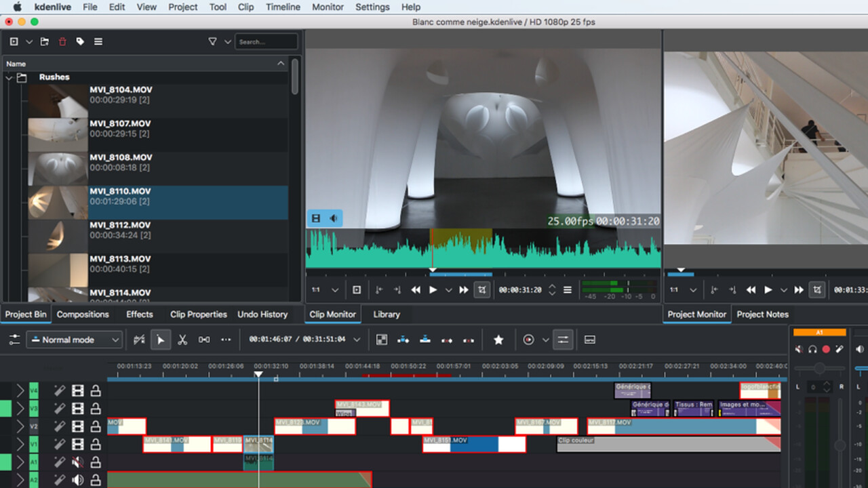Toggle the timeline preview render button
Image resolution: width=868 pixels, height=488 pixels.
pyautogui.click(x=529, y=340)
